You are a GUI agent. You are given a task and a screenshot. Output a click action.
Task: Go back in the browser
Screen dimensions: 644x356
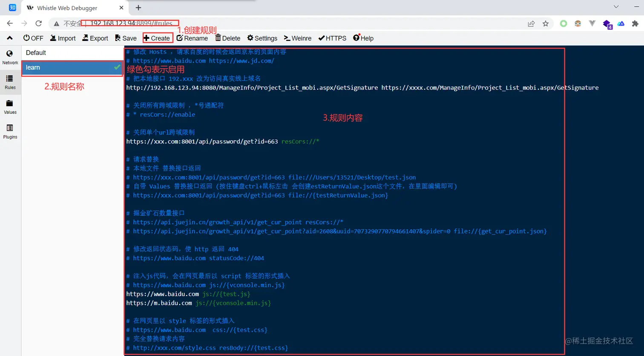point(10,23)
